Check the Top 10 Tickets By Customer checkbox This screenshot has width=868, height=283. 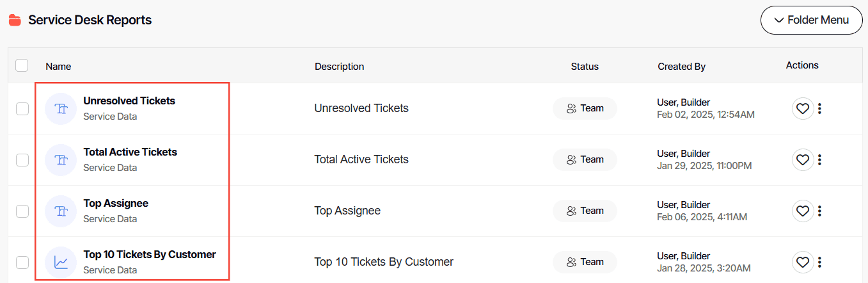[22, 263]
